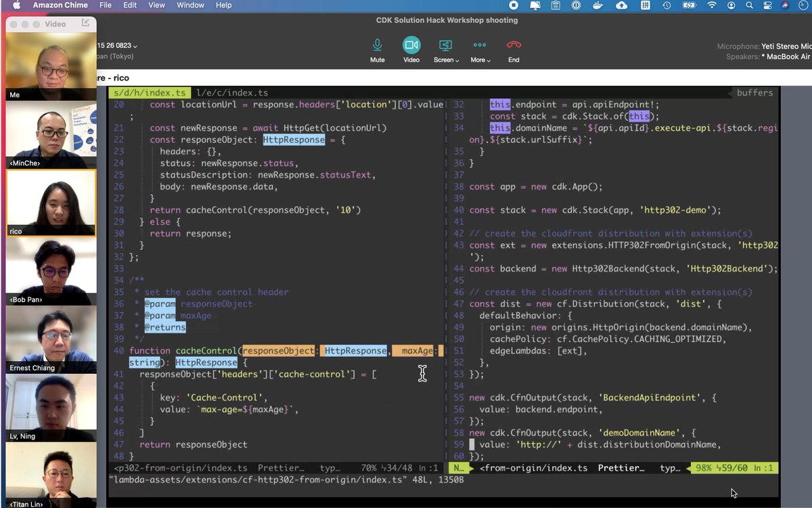The height and width of the screenshot is (508, 812).
Task: Open the File menu
Action: click(x=106, y=5)
